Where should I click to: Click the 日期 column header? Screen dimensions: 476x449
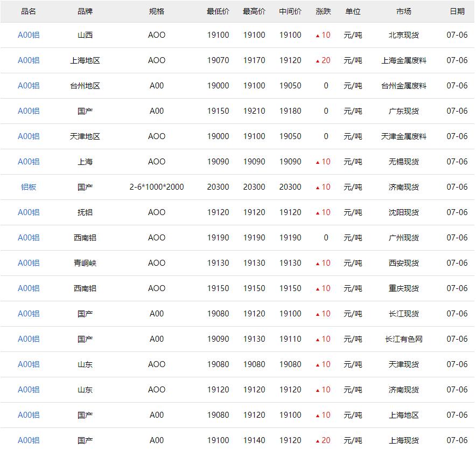point(457,11)
